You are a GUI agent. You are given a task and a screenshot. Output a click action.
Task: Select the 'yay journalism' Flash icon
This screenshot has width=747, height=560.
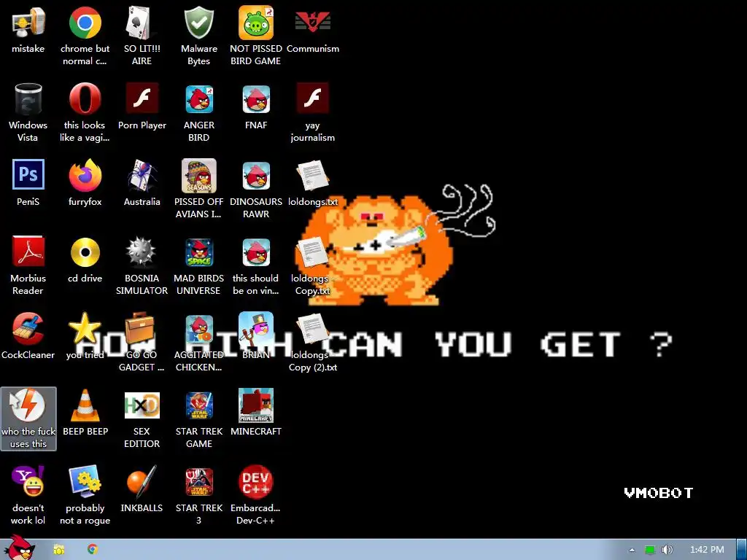312,98
